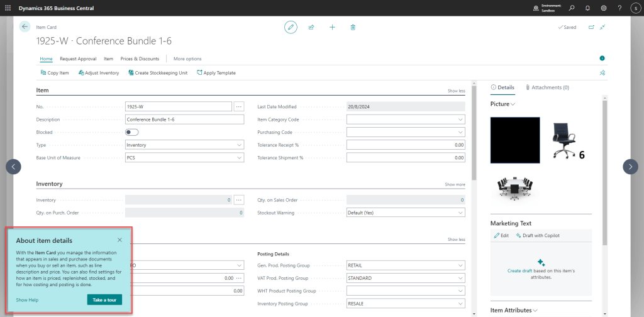
Task: Open the notifications bell icon
Action: [588, 8]
